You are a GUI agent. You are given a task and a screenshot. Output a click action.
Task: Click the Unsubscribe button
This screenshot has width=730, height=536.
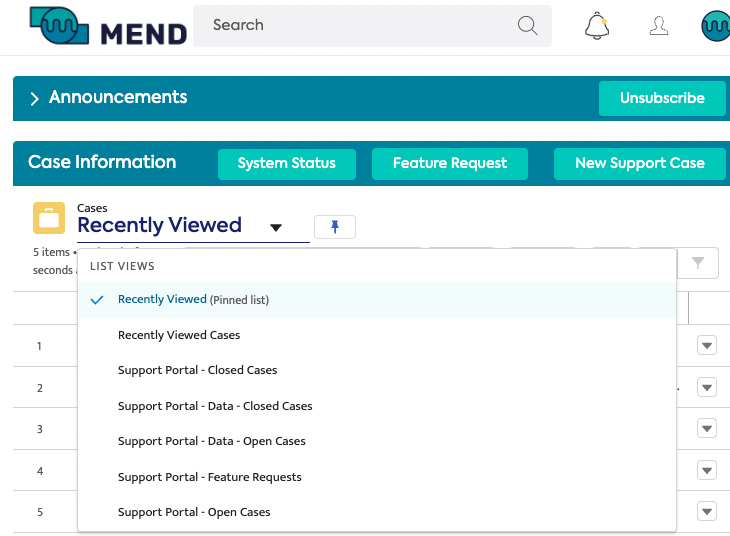[x=662, y=98]
